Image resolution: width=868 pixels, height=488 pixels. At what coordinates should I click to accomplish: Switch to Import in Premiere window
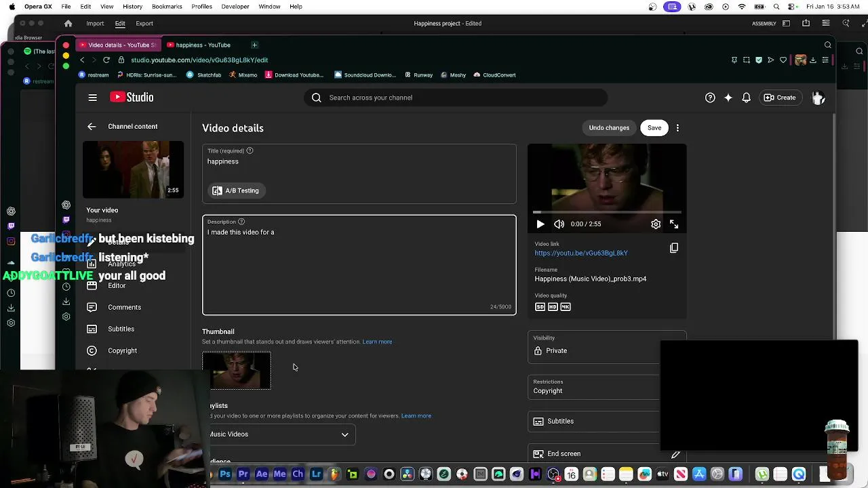click(x=95, y=24)
